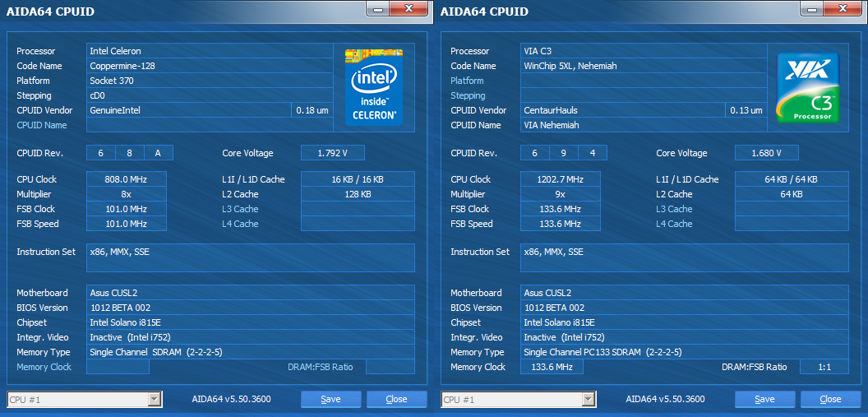Close the VIA C3 CPUID window
This screenshot has height=417, width=868.
(830, 399)
